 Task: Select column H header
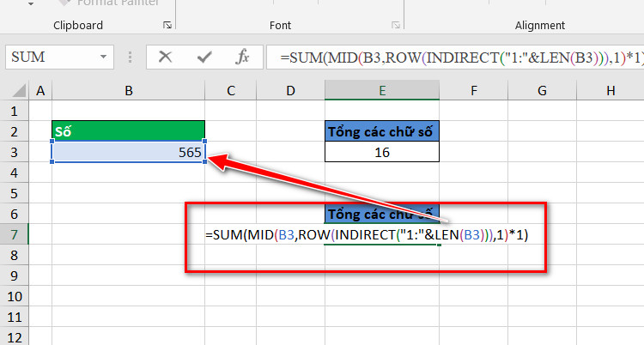point(611,91)
